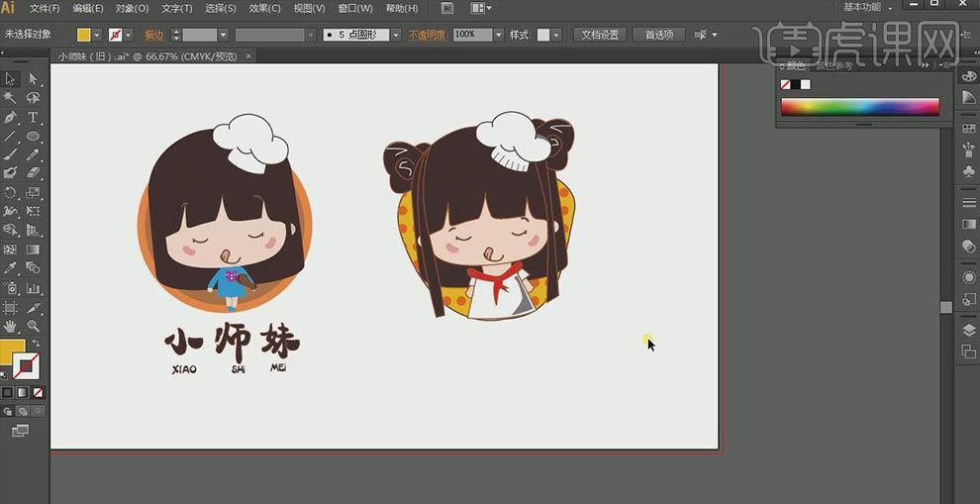Viewport: 980px width, 504px height.
Task: Open fill color dropdown in control bar
Action: 97,35
